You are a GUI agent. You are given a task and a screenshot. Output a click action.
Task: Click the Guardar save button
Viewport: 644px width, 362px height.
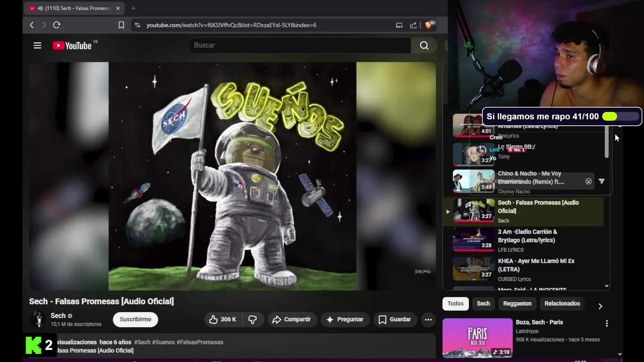[x=394, y=319]
